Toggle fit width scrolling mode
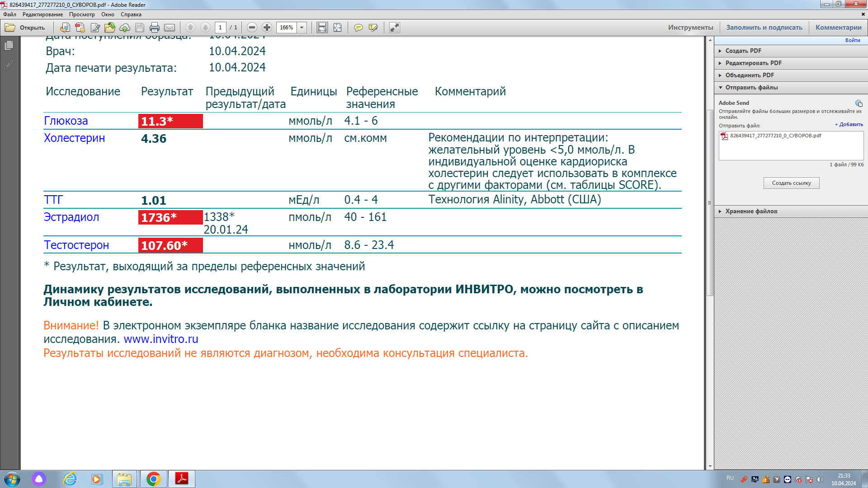The width and height of the screenshot is (868, 488). 322,28
